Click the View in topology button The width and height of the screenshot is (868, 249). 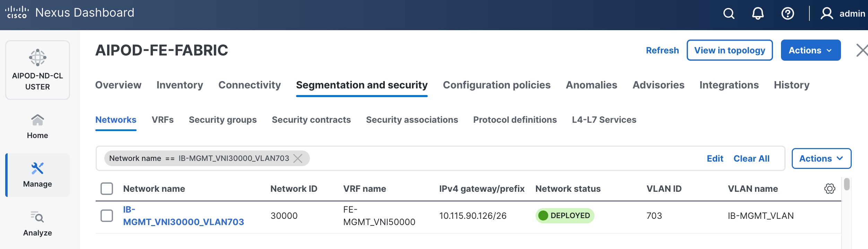[729, 50]
